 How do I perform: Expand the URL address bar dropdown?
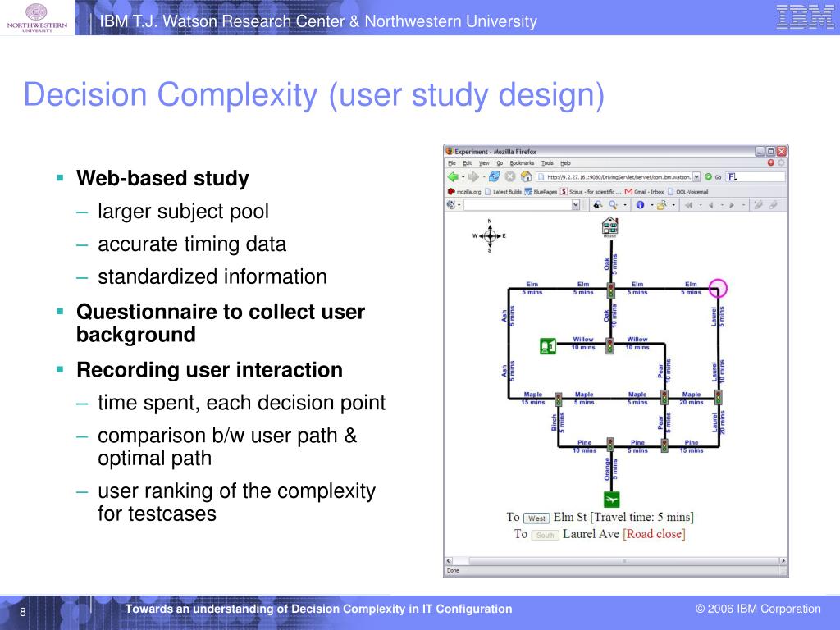[x=696, y=177]
